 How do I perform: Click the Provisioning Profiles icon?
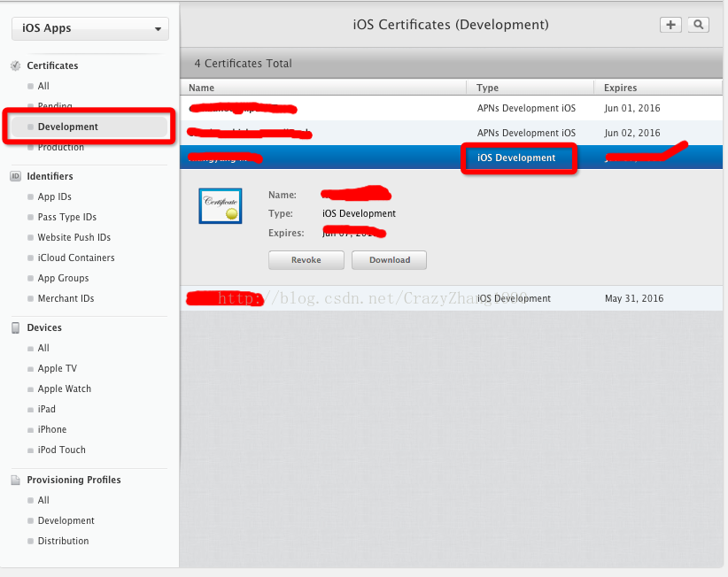tap(15, 480)
